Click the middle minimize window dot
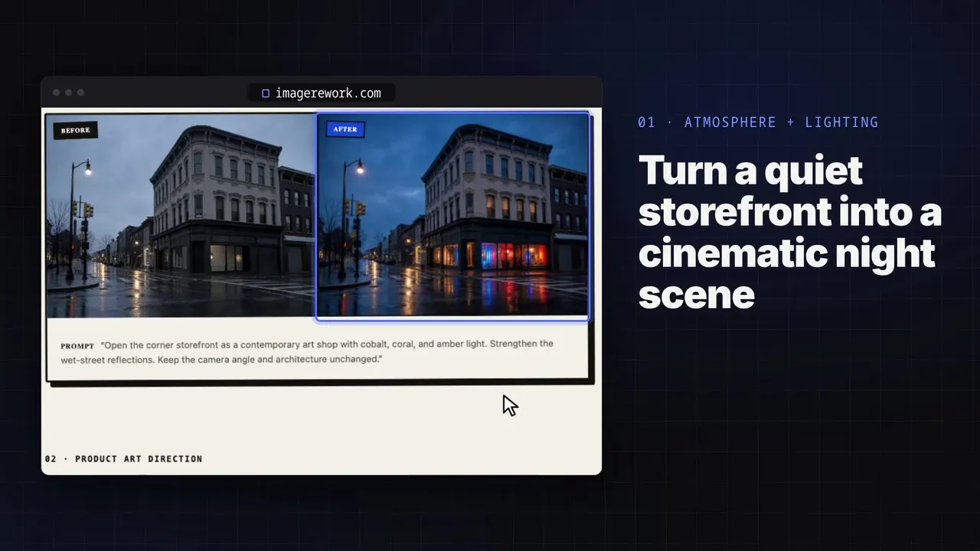This screenshot has height=551, width=980. tap(68, 93)
